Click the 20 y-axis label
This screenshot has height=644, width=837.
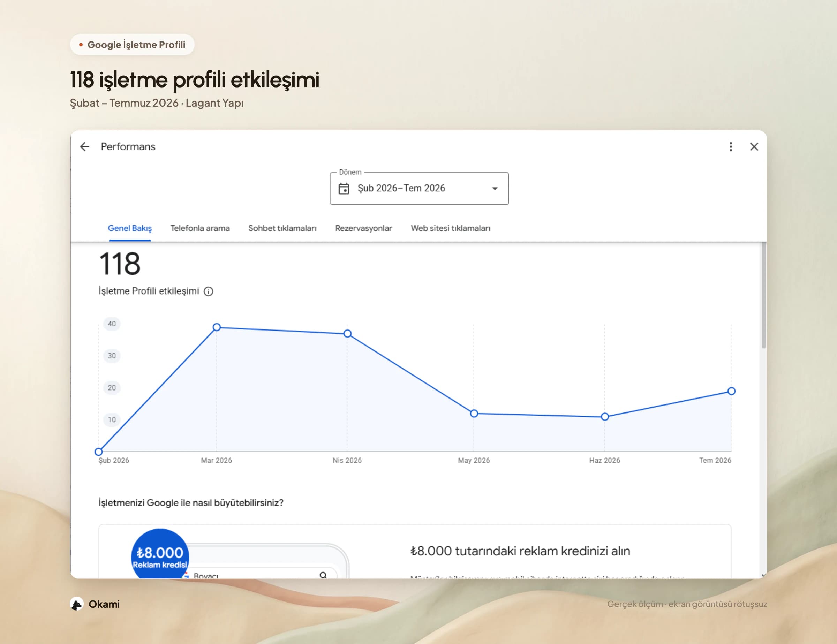[112, 388]
